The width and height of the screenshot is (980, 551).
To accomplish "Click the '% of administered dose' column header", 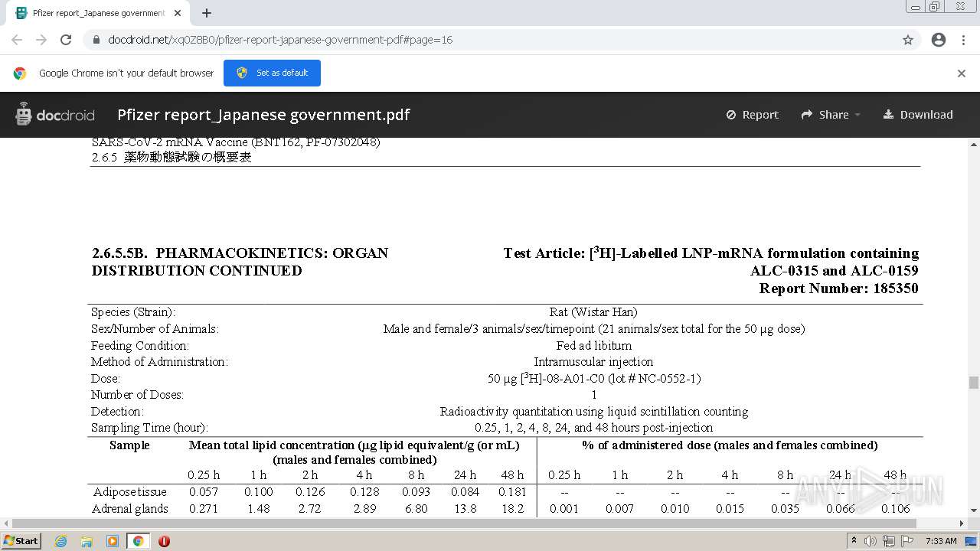I will pyautogui.click(x=730, y=445).
